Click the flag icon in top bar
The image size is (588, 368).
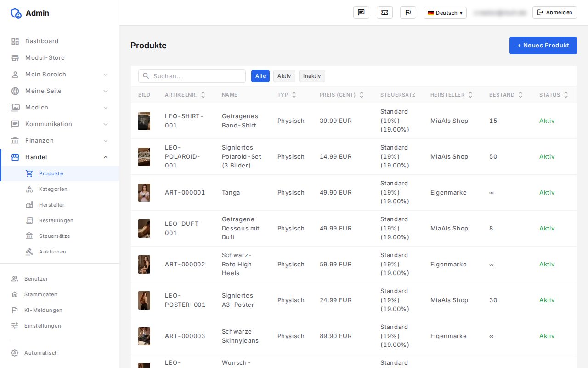[408, 13]
